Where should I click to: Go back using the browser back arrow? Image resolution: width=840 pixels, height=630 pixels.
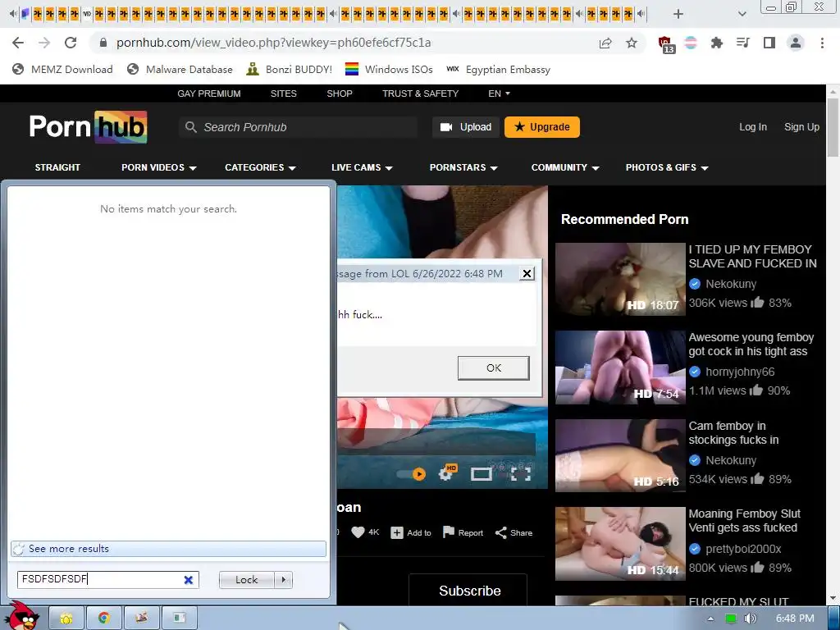18,43
